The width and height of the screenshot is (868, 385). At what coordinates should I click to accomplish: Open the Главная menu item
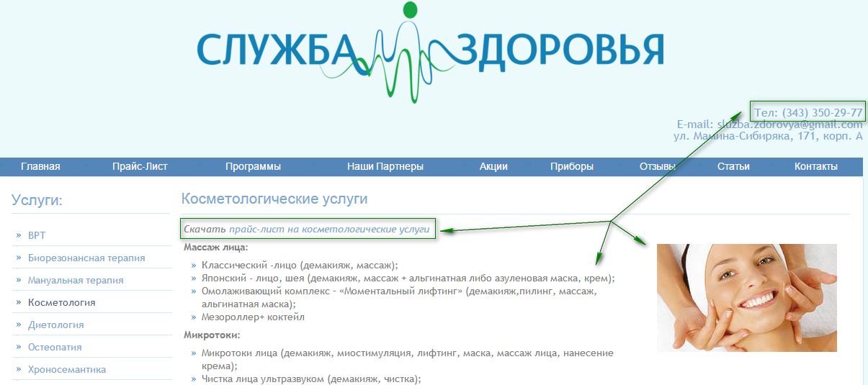[40, 166]
